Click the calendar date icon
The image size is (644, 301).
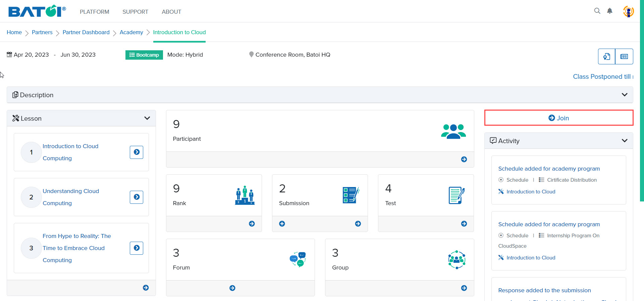point(9,54)
